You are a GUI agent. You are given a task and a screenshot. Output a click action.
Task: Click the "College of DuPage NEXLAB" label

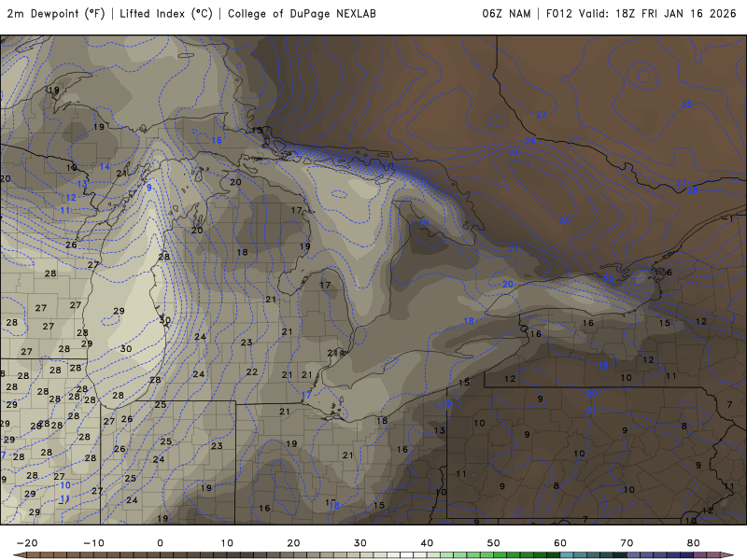302,14
